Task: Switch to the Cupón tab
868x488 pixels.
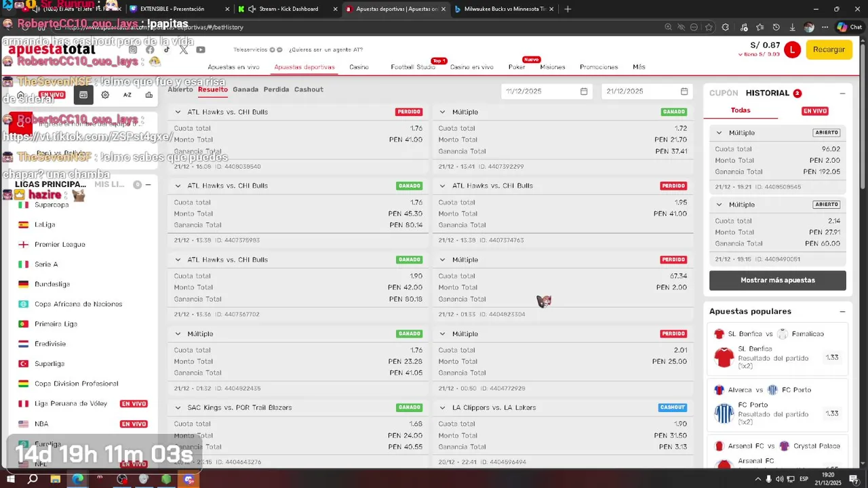Action: click(724, 93)
